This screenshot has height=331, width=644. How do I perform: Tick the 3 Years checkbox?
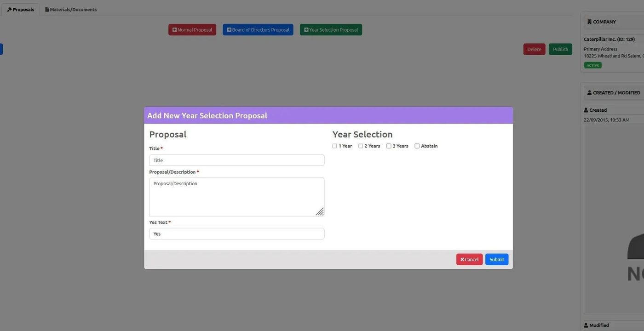tap(389, 146)
